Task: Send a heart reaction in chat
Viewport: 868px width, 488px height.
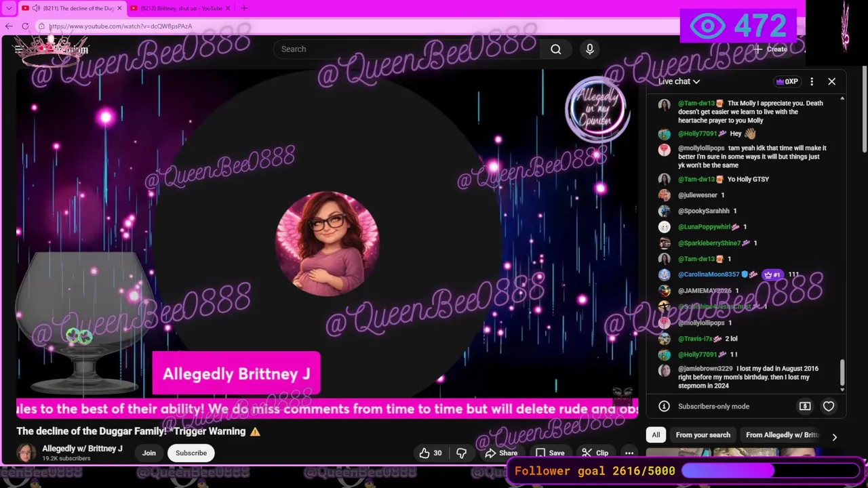Action: pyautogui.click(x=829, y=406)
